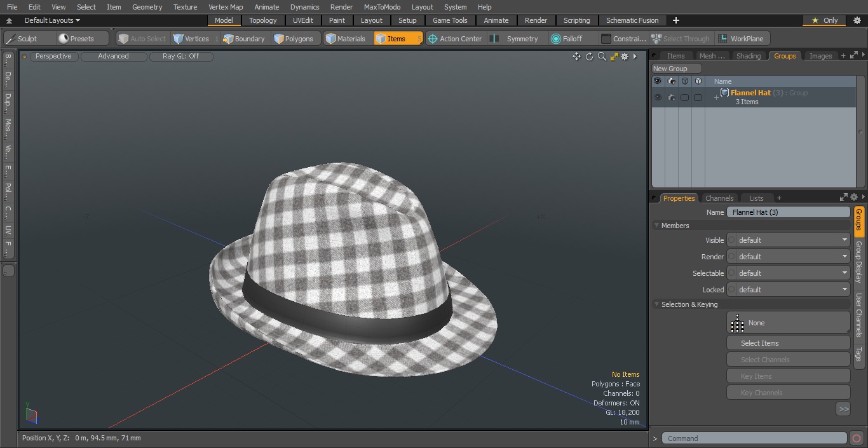Collapse the Members section

[656, 226]
